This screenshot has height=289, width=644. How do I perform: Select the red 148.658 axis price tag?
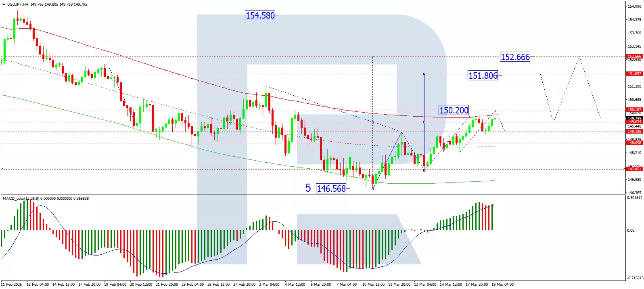click(x=634, y=143)
